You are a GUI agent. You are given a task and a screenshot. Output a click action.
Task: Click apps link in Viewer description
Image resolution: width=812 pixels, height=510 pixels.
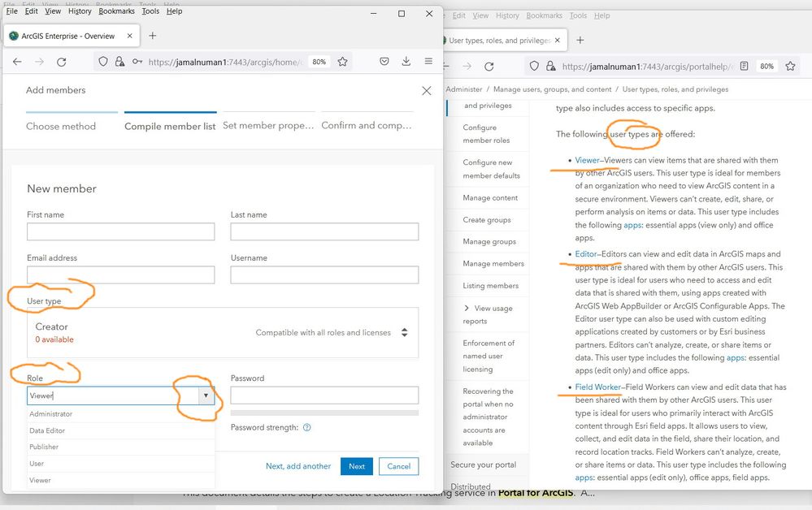tap(632, 225)
